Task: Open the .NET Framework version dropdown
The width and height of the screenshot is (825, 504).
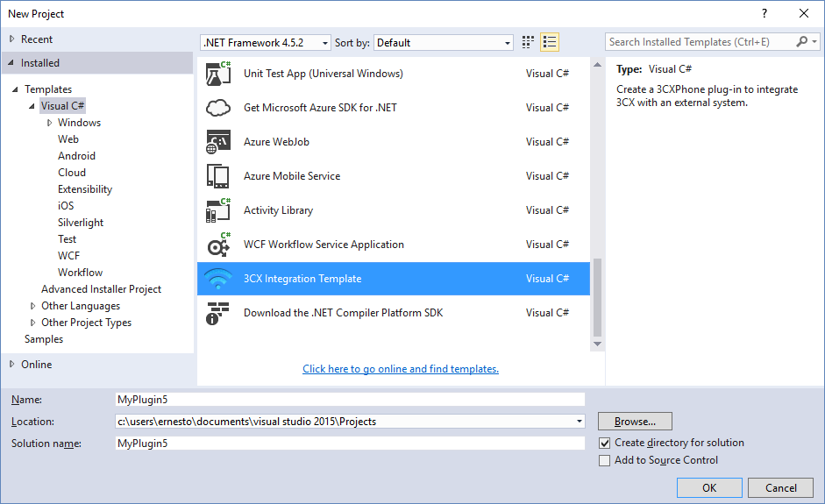Action: coord(266,43)
